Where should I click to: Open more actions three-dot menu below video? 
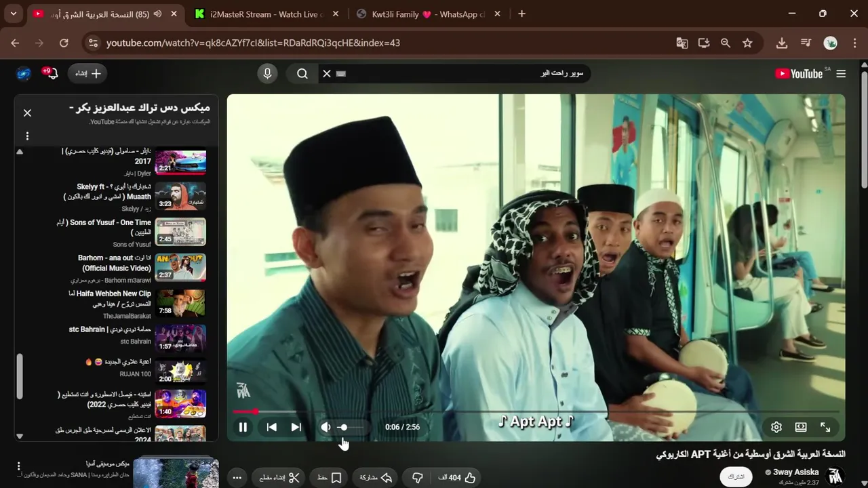pos(237,478)
